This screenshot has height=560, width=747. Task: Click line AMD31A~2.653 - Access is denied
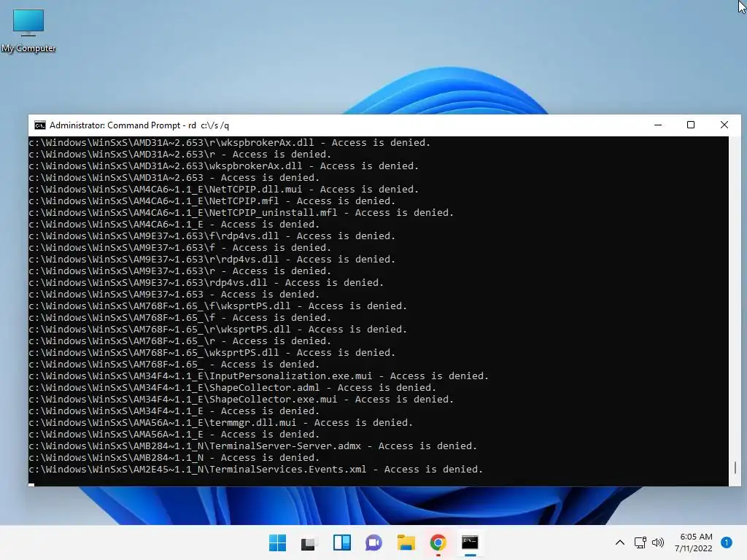coord(174,178)
